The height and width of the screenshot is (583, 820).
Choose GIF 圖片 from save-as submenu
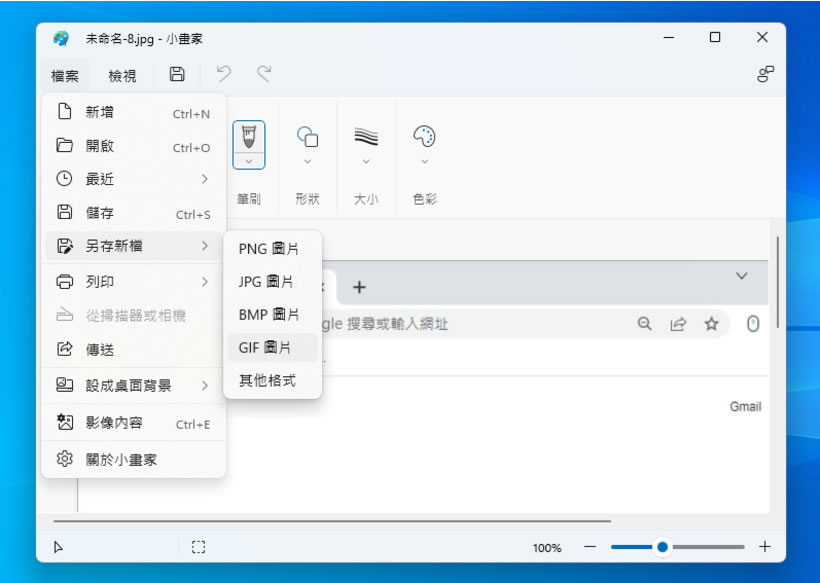266,348
